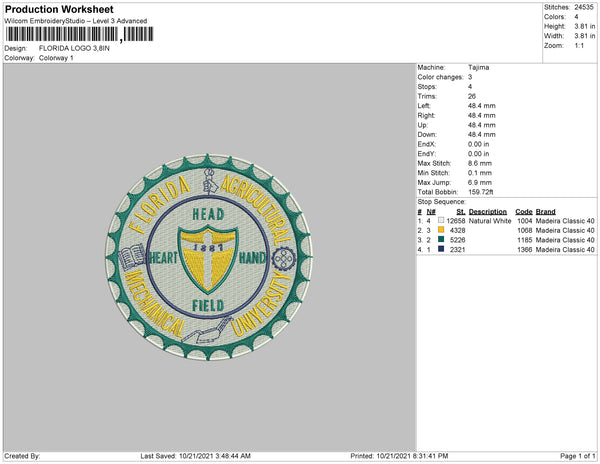Click the "Stop Sequence:" heading
This screenshot has width=600, height=464.
pos(442,202)
